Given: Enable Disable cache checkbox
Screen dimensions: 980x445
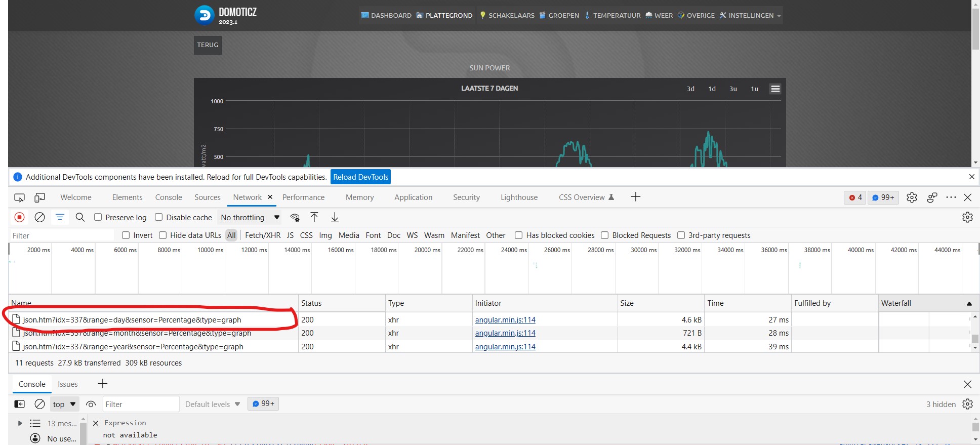Looking at the screenshot, I should point(158,217).
